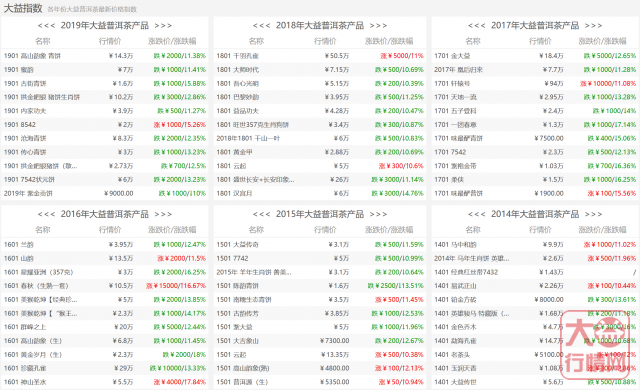This screenshot has height=390, width=640.
Task: Click the 大益指数 page title
Action: click(23, 8)
